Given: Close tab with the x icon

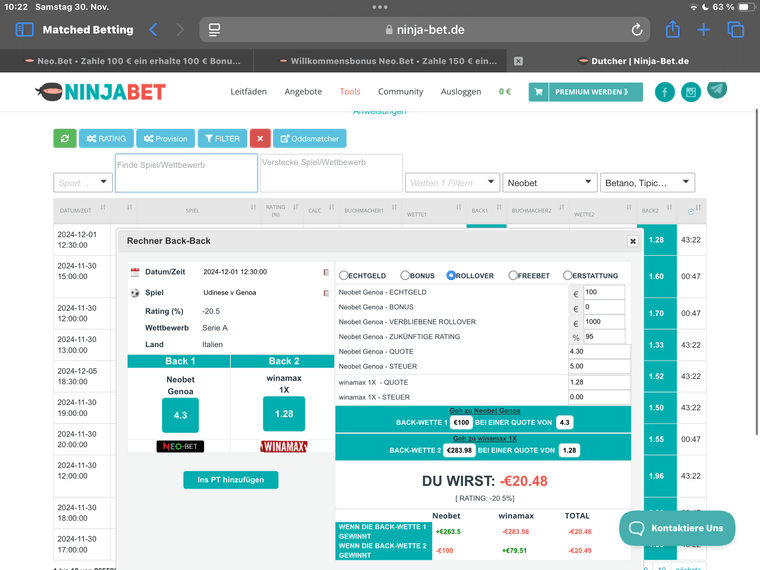Looking at the screenshot, I should tap(518, 61).
